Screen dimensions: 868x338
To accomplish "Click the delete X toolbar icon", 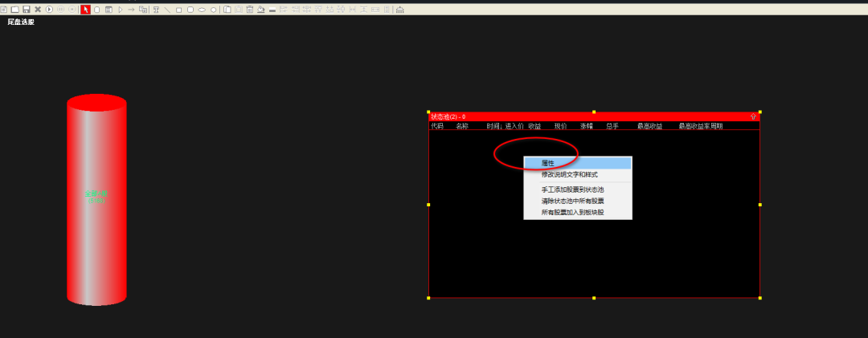I will [38, 10].
